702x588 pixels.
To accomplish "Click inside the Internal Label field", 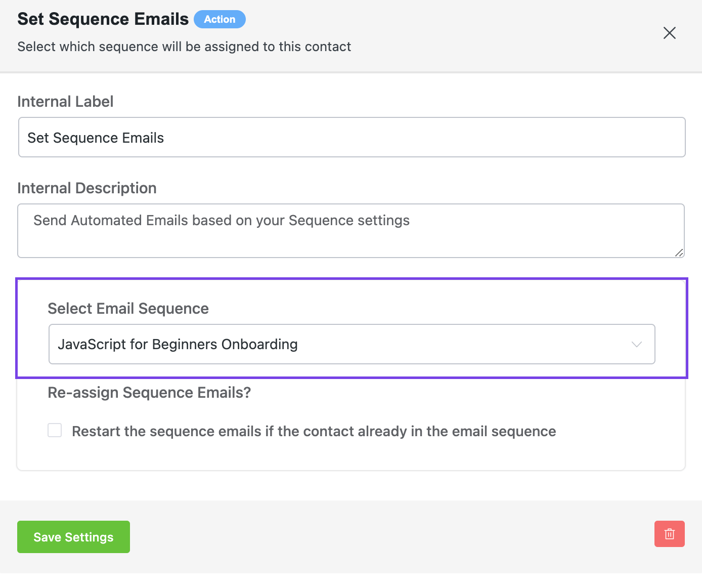I will 351,137.
